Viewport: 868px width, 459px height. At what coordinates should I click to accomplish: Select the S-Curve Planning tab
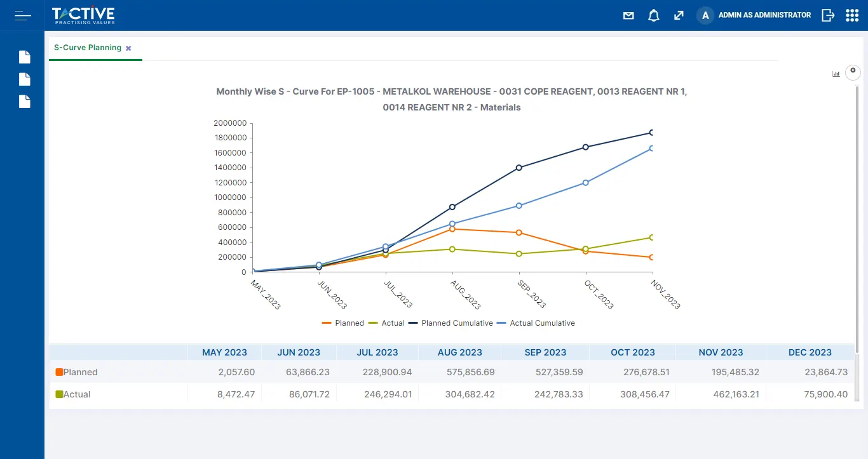(x=88, y=48)
